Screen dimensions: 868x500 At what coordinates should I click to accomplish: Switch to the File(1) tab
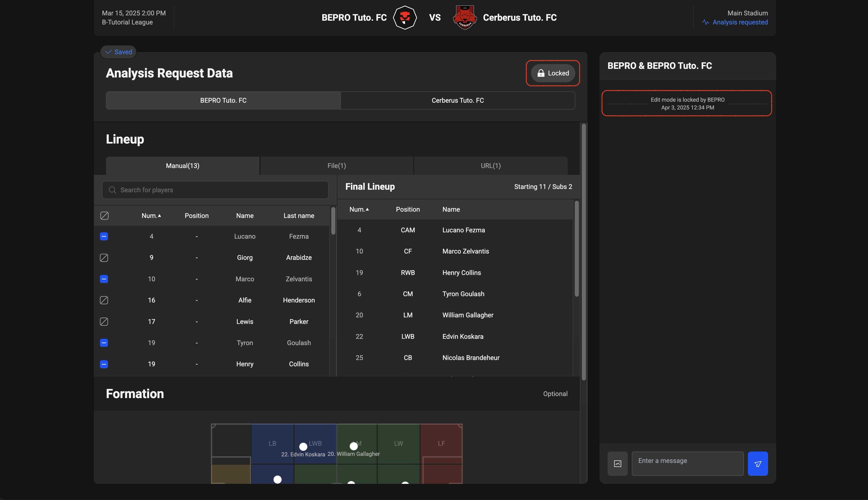pyautogui.click(x=336, y=166)
